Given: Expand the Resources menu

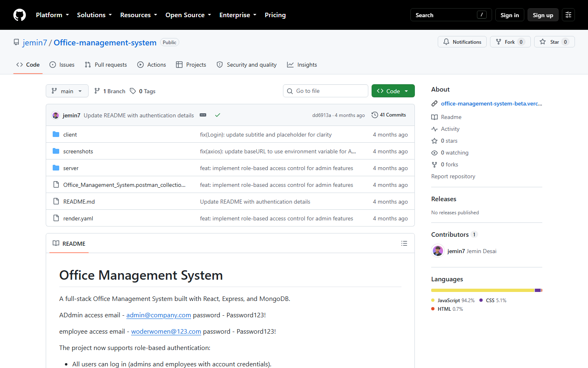Looking at the screenshot, I should [138, 15].
